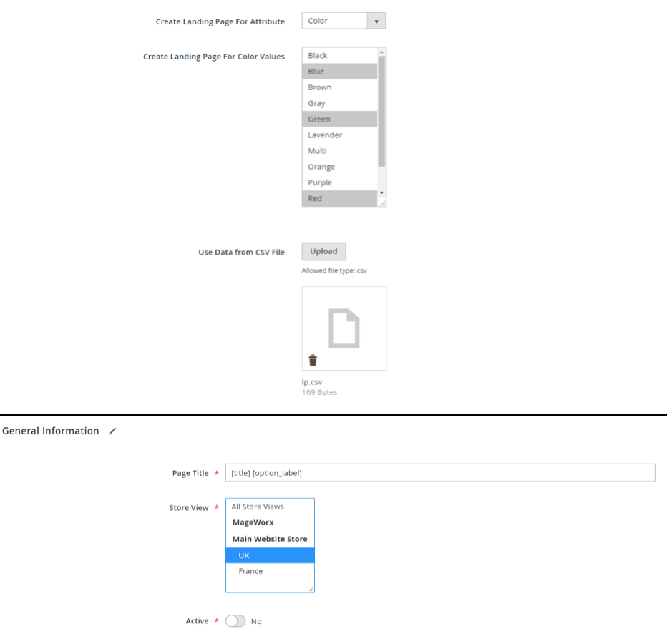
Task: Click the Page Title input field
Action: coord(440,472)
